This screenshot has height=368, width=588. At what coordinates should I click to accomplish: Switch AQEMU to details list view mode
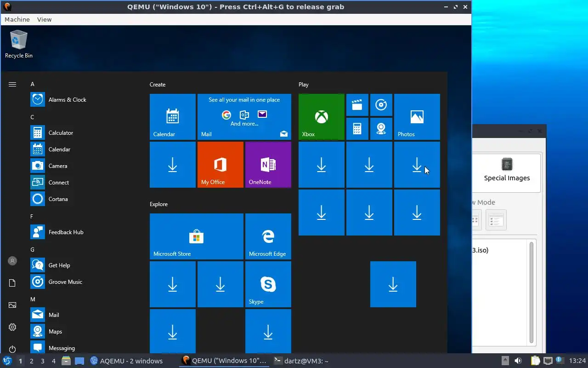[496, 220]
